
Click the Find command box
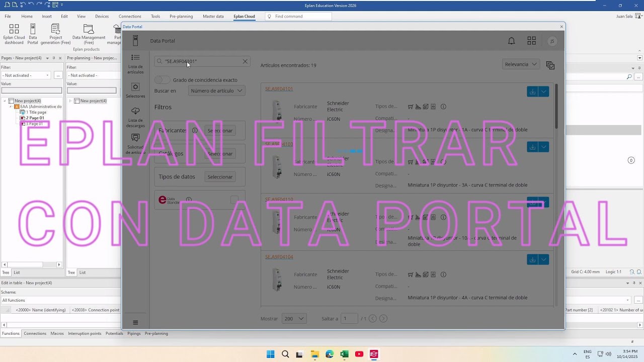(298, 16)
